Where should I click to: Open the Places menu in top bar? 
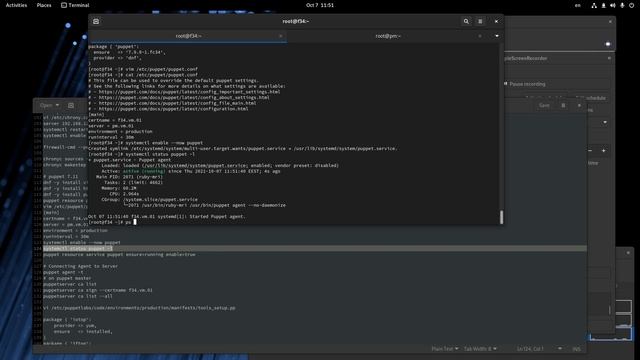[44, 5]
